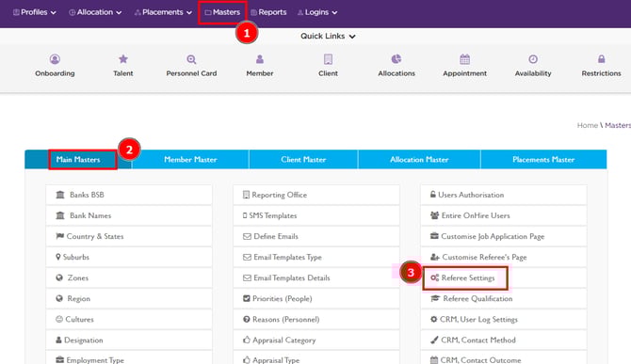The image size is (631, 364).
Task: Expand the Logins dropdown menu
Action: [x=317, y=12]
